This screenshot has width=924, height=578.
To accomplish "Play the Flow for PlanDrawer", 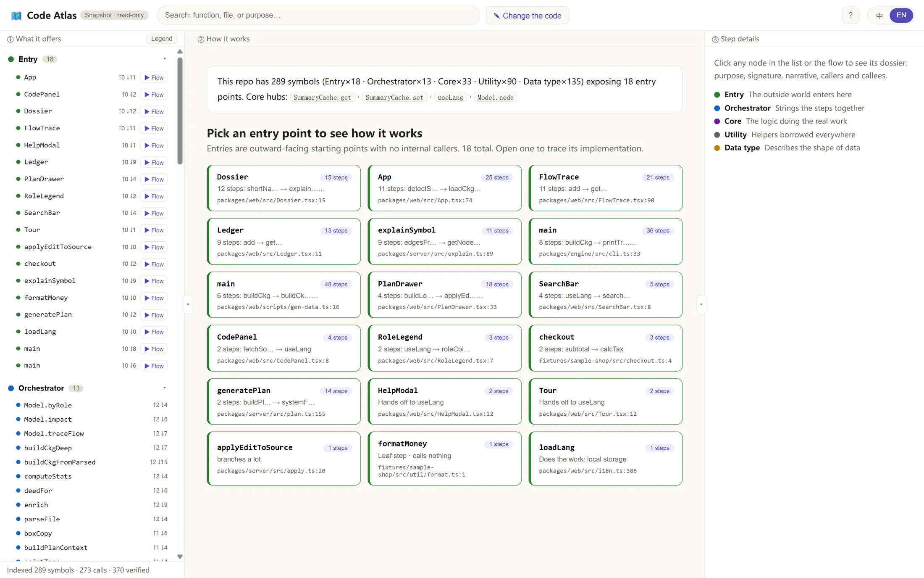I will click(x=154, y=179).
